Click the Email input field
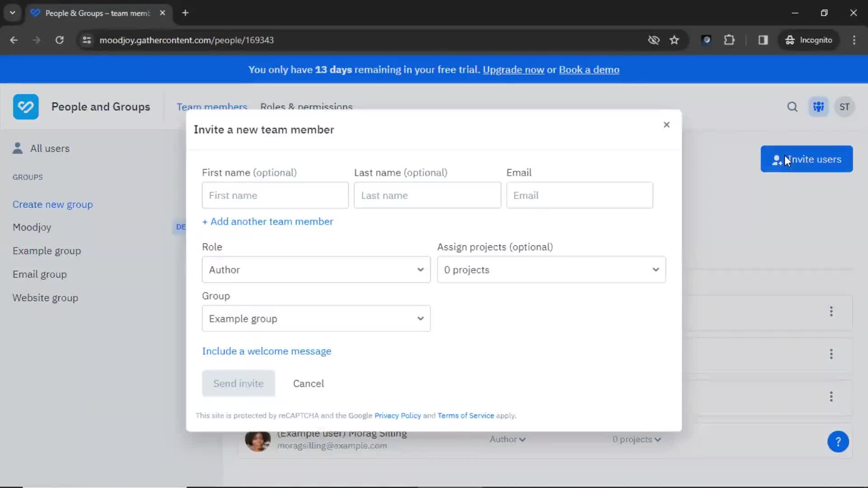This screenshot has height=488, width=868. [579, 196]
